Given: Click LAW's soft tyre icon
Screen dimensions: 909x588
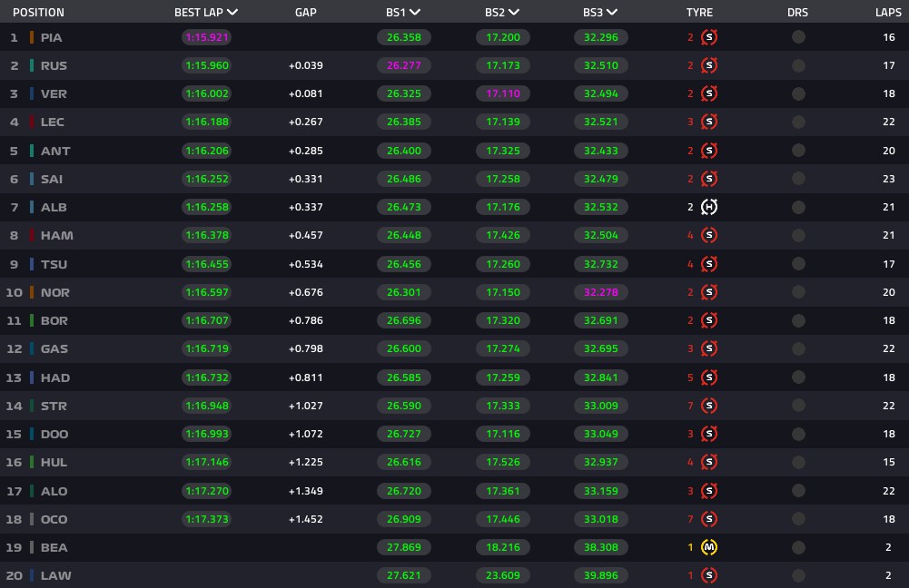Looking at the screenshot, I should tap(709, 575).
